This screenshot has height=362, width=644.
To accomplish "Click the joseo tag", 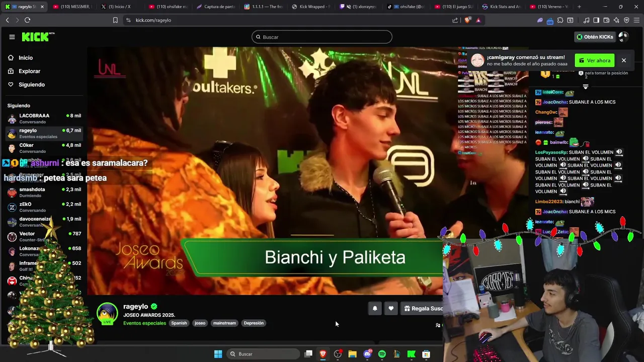I will point(200,323).
